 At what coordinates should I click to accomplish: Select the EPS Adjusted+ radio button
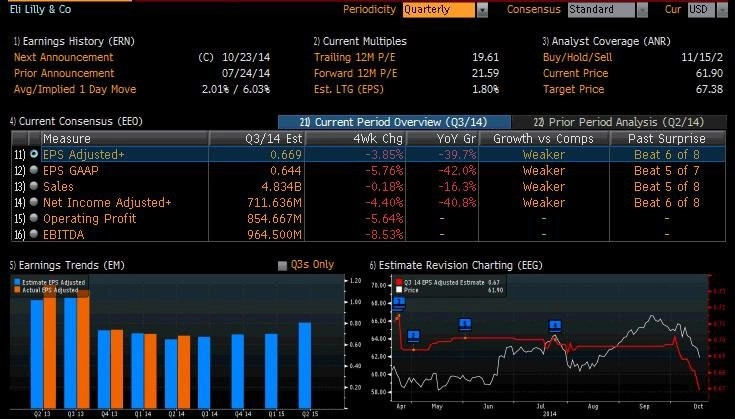pos(34,154)
